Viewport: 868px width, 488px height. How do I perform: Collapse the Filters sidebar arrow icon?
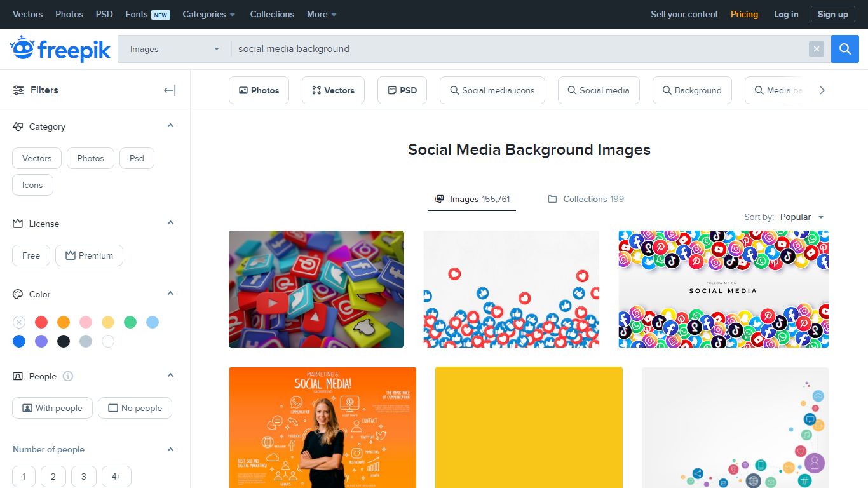[170, 90]
